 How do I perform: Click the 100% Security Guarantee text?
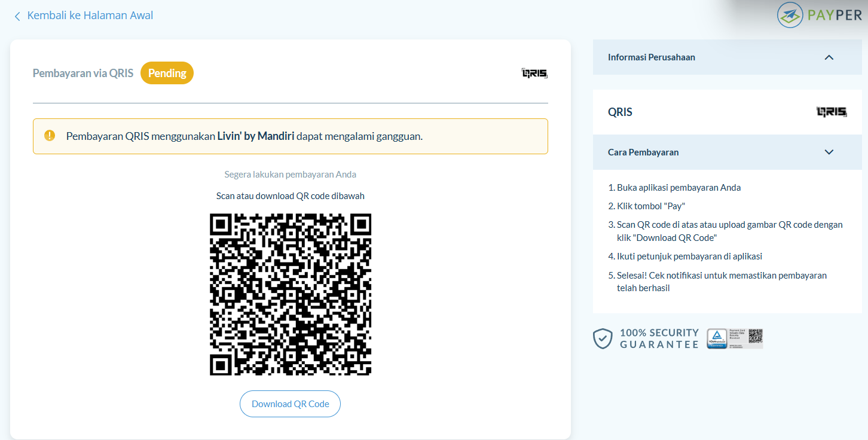click(x=659, y=338)
